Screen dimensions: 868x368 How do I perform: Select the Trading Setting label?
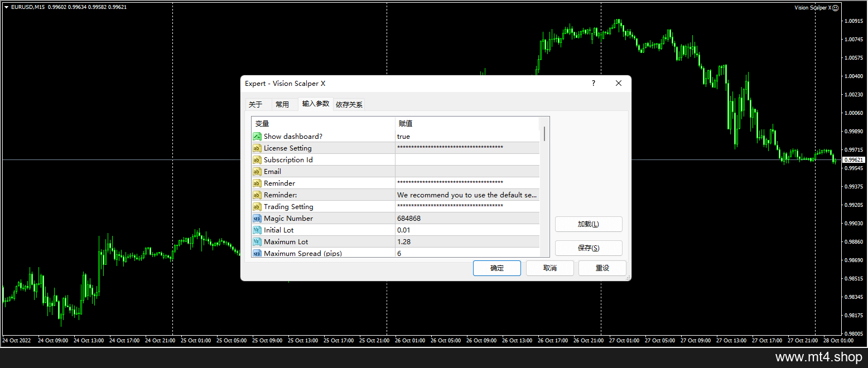pyautogui.click(x=288, y=207)
